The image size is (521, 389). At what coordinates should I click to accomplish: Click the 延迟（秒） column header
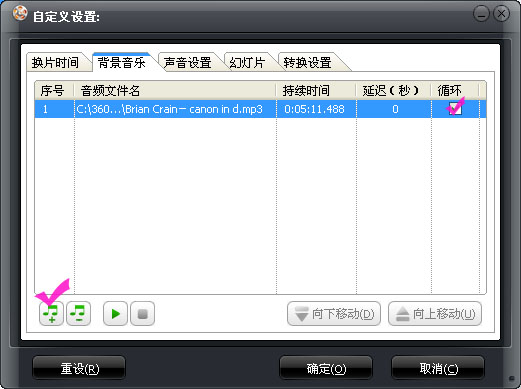click(394, 90)
